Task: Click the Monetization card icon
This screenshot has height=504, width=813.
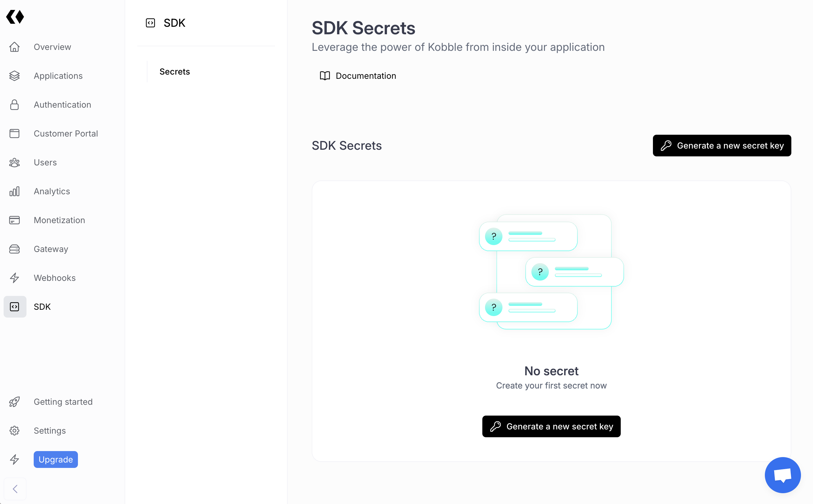Action: tap(15, 220)
